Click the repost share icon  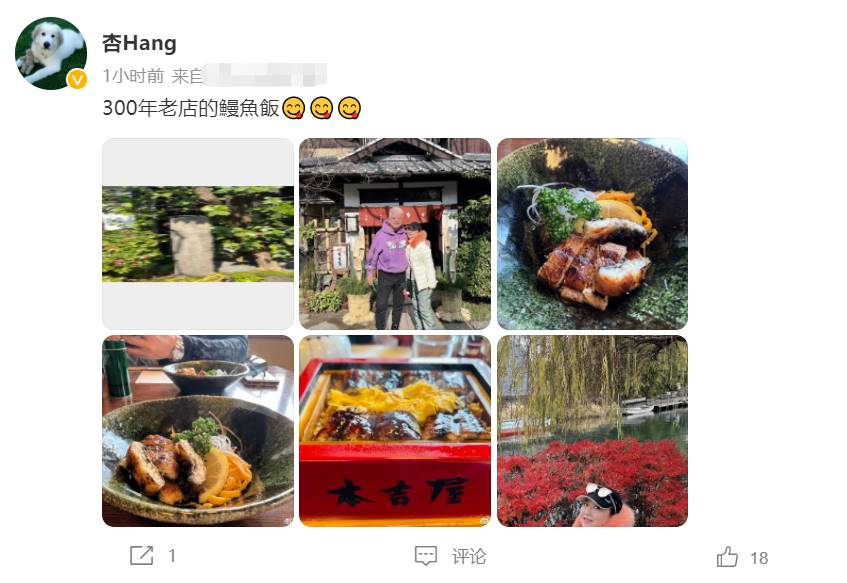142,555
